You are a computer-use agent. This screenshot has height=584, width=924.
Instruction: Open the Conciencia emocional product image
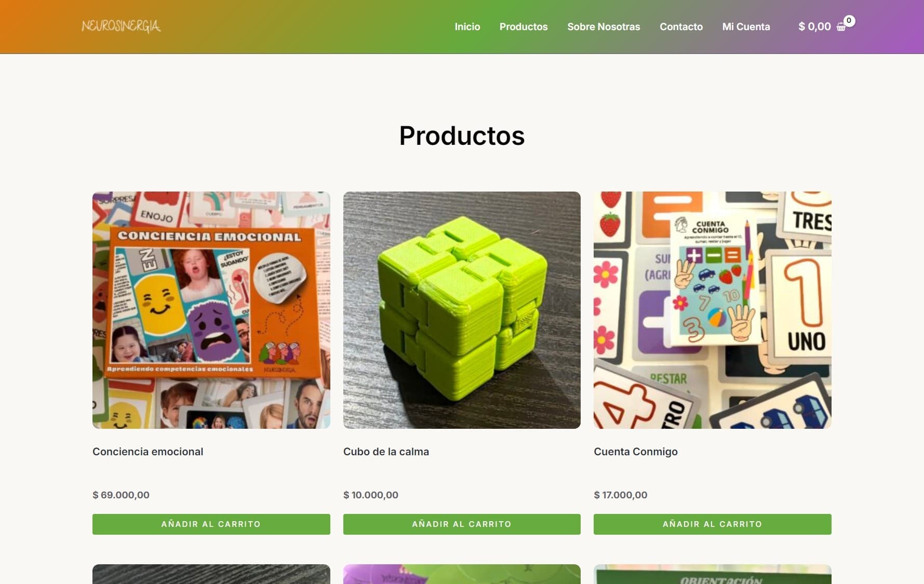point(211,310)
